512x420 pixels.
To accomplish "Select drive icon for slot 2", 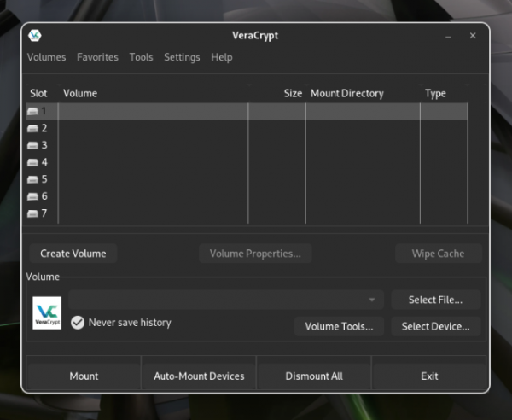I will 32,128.
